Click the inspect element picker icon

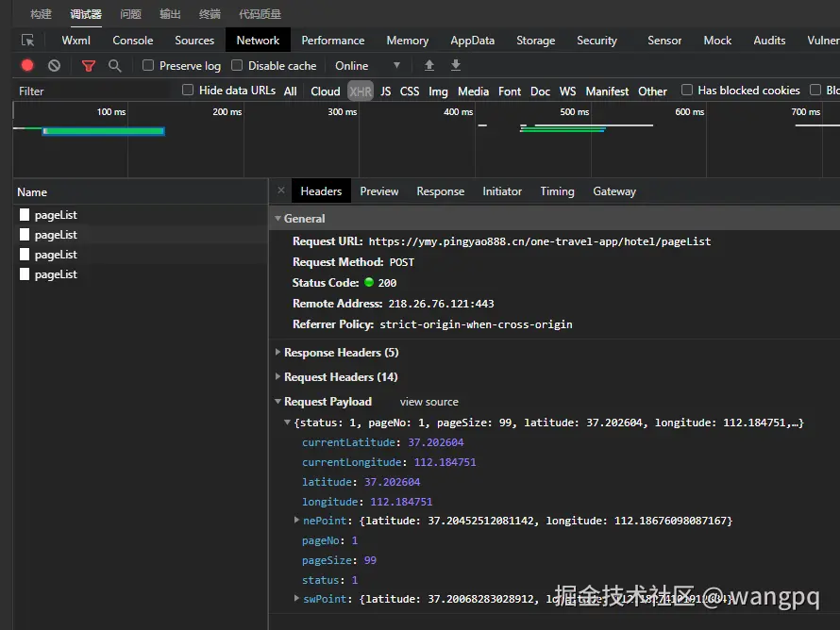click(28, 41)
